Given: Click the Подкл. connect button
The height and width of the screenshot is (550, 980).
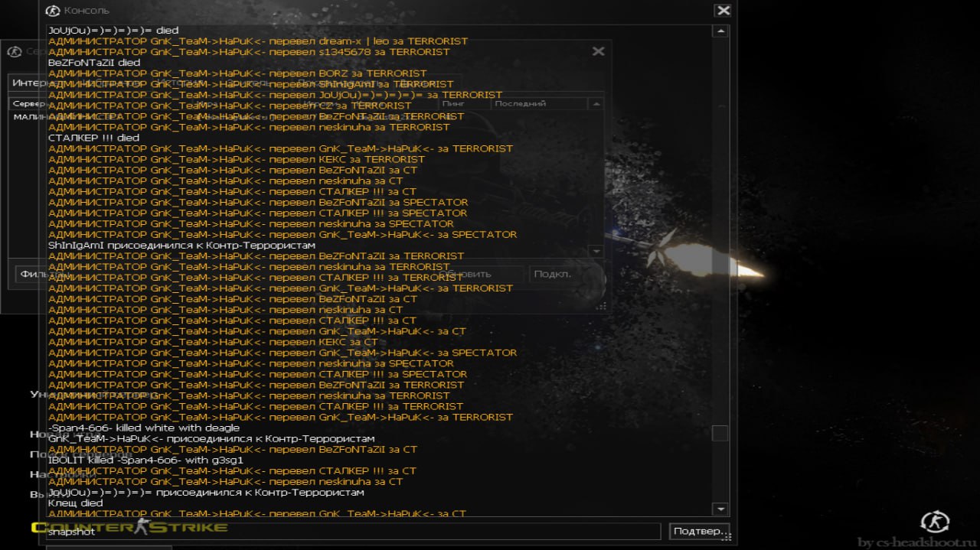Looking at the screenshot, I should pos(552,274).
